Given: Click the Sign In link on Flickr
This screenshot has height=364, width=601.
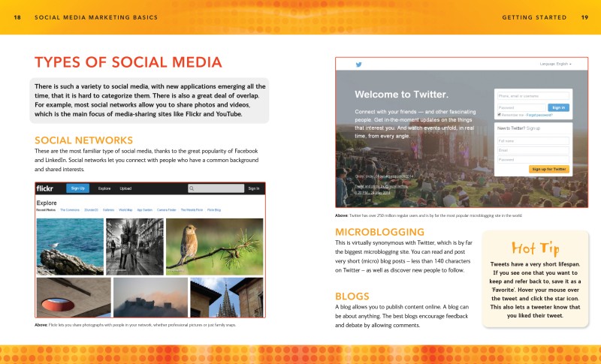Looking at the screenshot, I should point(254,188).
